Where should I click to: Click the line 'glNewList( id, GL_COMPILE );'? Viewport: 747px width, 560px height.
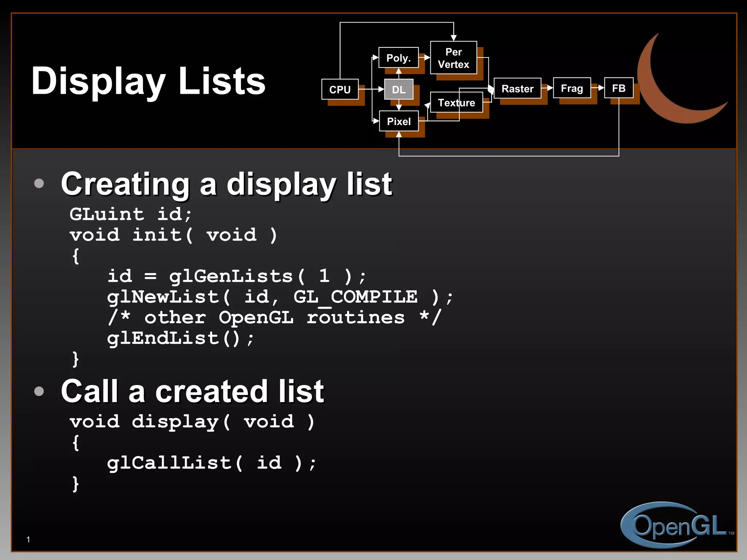(280, 297)
